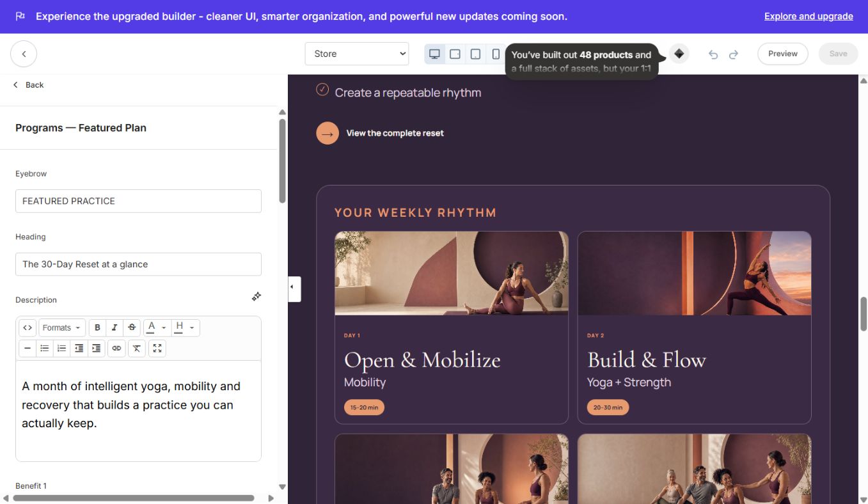Click the Save button
The width and height of the screenshot is (868, 504).
tap(838, 54)
